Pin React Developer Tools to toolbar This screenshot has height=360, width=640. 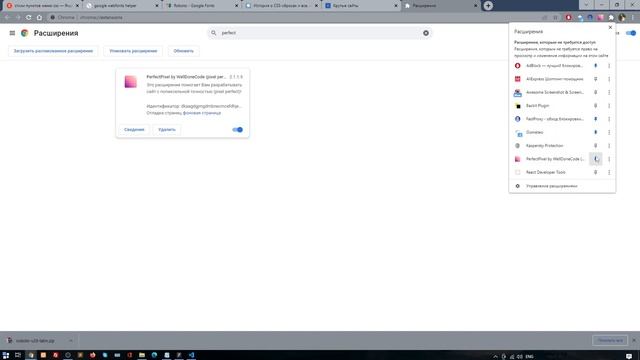pos(596,172)
